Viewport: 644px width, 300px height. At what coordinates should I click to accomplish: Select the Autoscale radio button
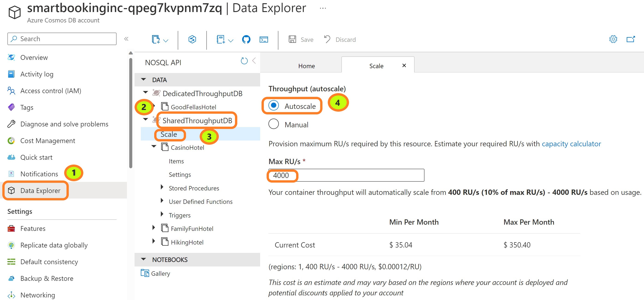[274, 106]
